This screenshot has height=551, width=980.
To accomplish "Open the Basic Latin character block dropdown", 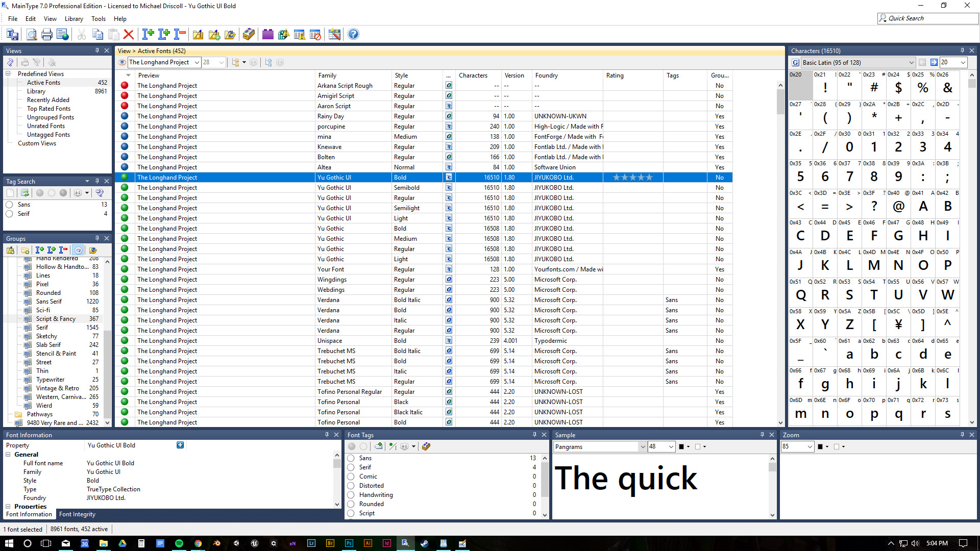I will pos(911,62).
